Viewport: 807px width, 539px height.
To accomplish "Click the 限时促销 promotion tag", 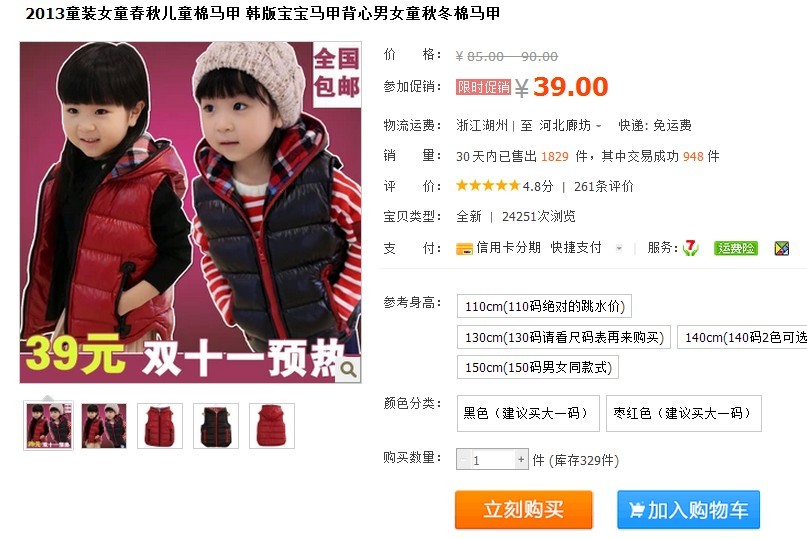I will click(x=483, y=87).
